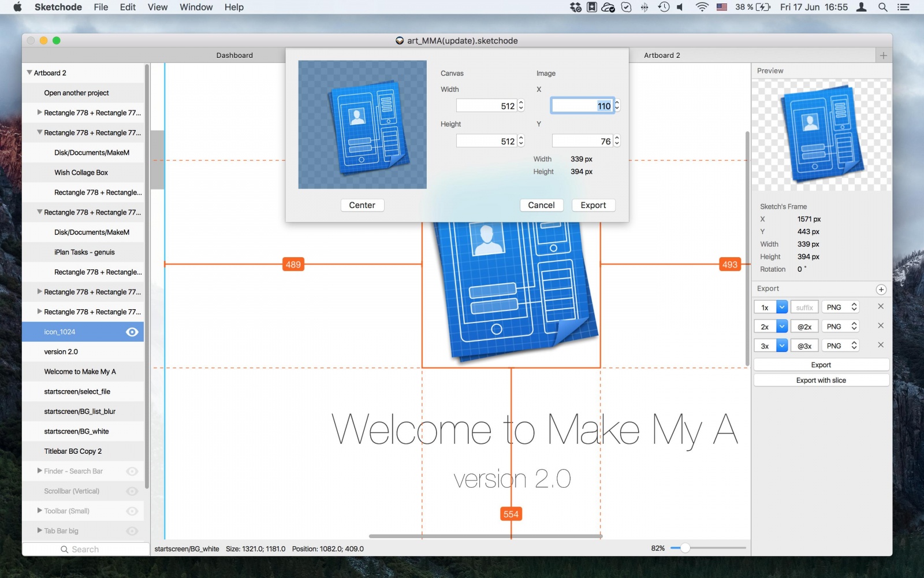Collapse the group containing iPlan Tasks - genuis
Image resolution: width=924 pixels, height=578 pixels.
point(40,212)
